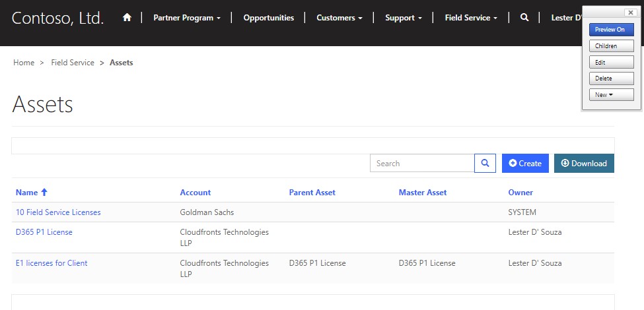
Task: Go to the Home icon in navbar
Action: 127,18
